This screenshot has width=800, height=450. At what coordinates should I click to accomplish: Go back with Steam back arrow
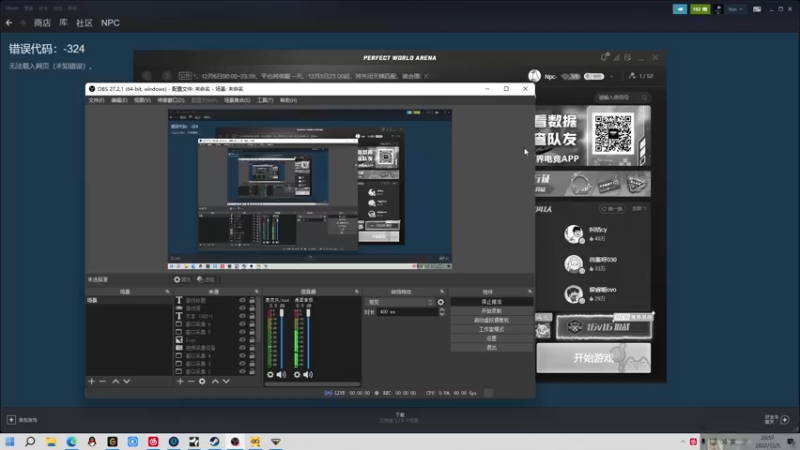pyautogui.click(x=9, y=23)
